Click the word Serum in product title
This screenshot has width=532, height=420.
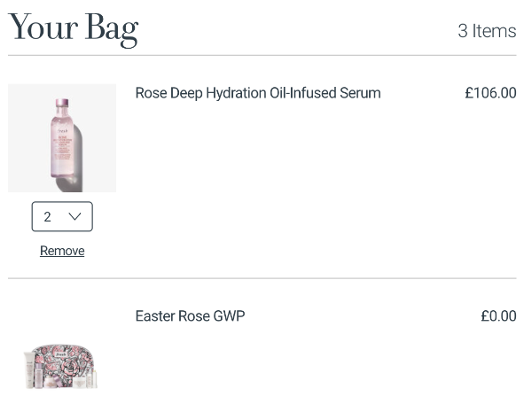coord(359,93)
